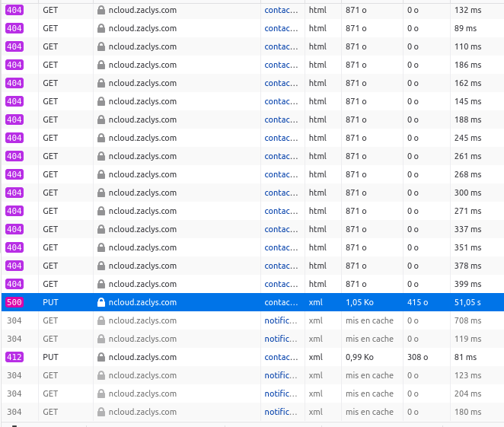Screen dimensions: 504x427
Task: Click the 304 status in the 180 ms row
Action: (14, 412)
